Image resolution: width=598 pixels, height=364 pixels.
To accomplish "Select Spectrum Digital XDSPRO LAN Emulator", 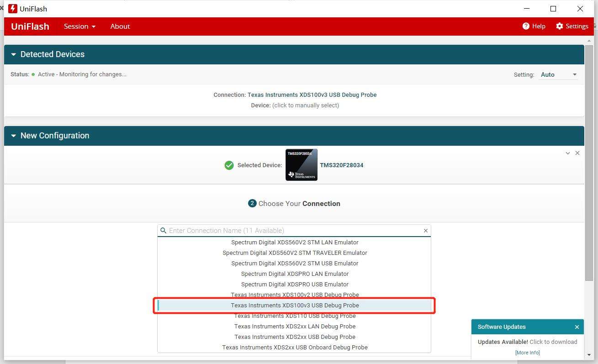I will (x=295, y=274).
